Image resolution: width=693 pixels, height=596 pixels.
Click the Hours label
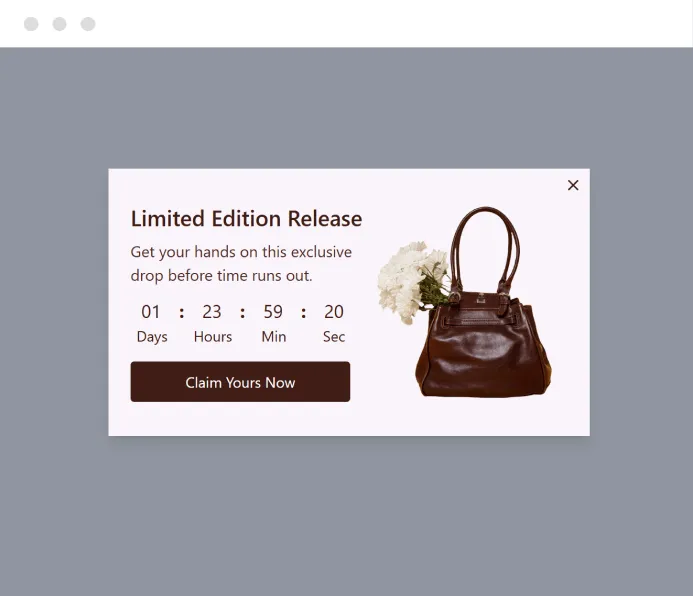[213, 337]
